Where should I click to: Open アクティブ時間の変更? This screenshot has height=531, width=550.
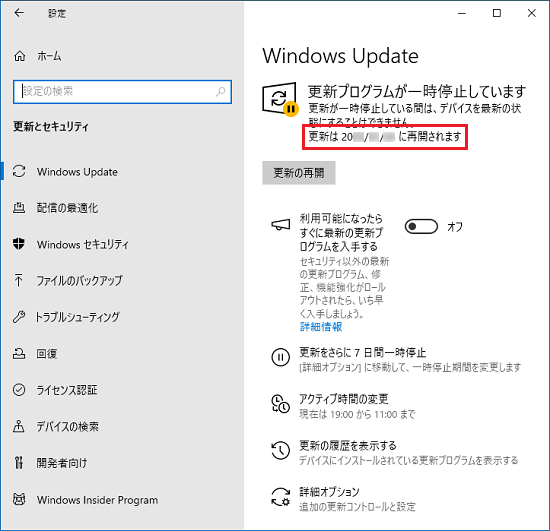(x=343, y=399)
